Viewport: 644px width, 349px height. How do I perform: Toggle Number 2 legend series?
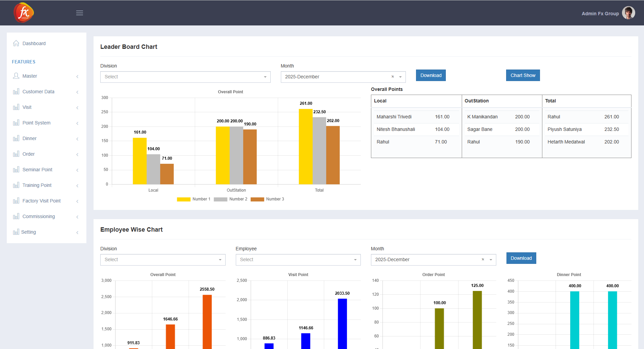pyautogui.click(x=221, y=199)
